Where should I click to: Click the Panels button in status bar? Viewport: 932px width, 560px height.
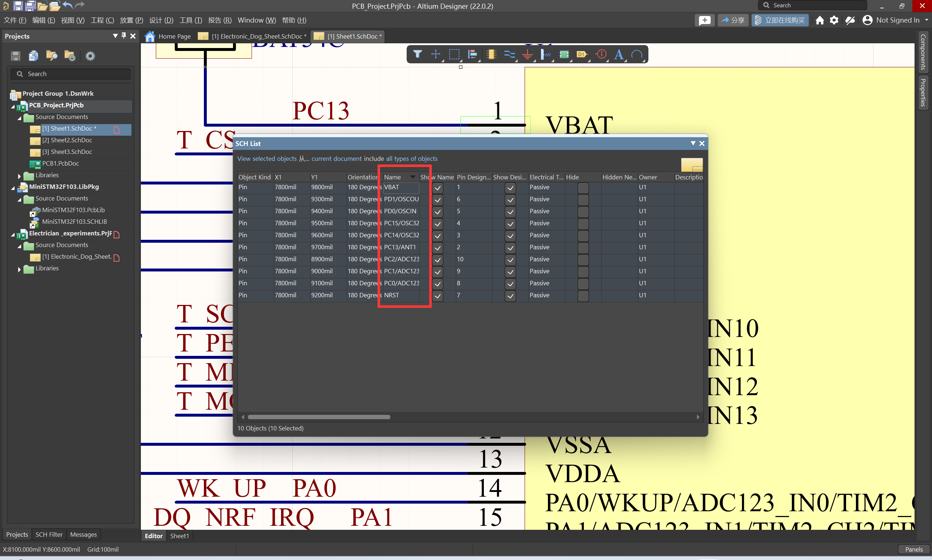[913, 549]
